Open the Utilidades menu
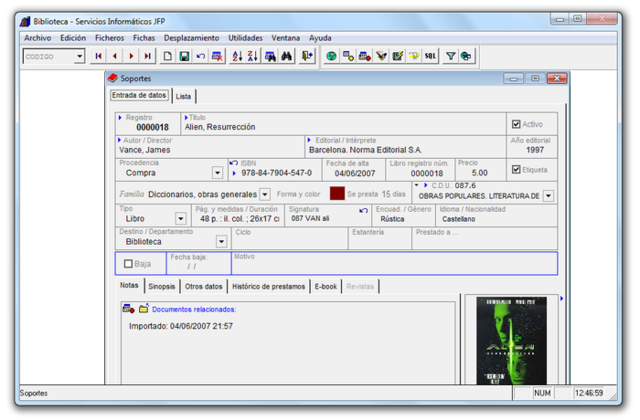 [245, 38]
